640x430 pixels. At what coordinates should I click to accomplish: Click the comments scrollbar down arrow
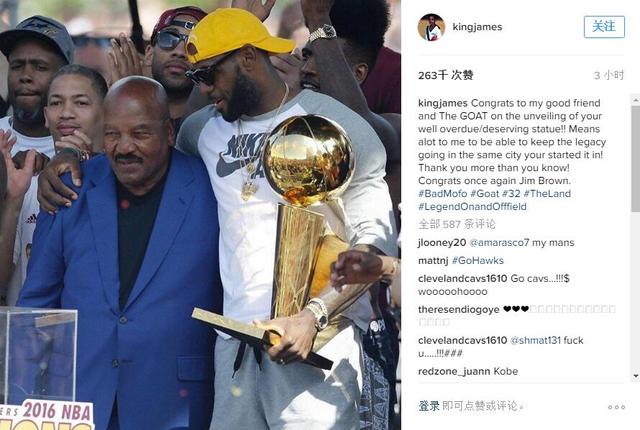pos(636,376)
